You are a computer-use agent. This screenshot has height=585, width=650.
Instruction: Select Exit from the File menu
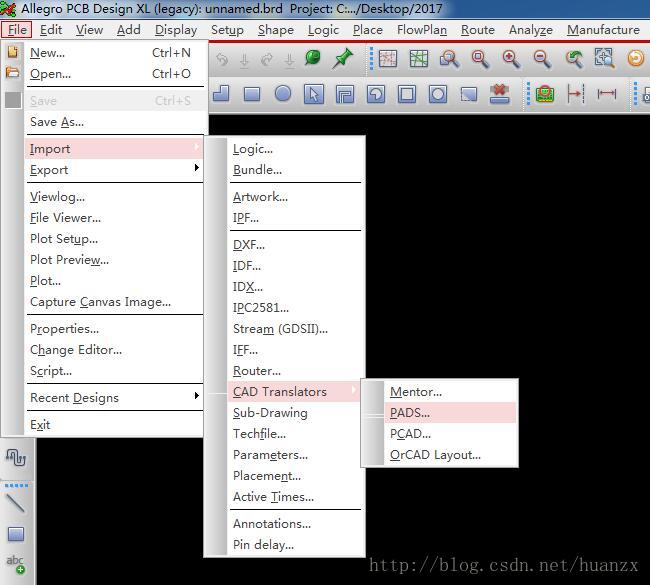(x=40, y=425)
